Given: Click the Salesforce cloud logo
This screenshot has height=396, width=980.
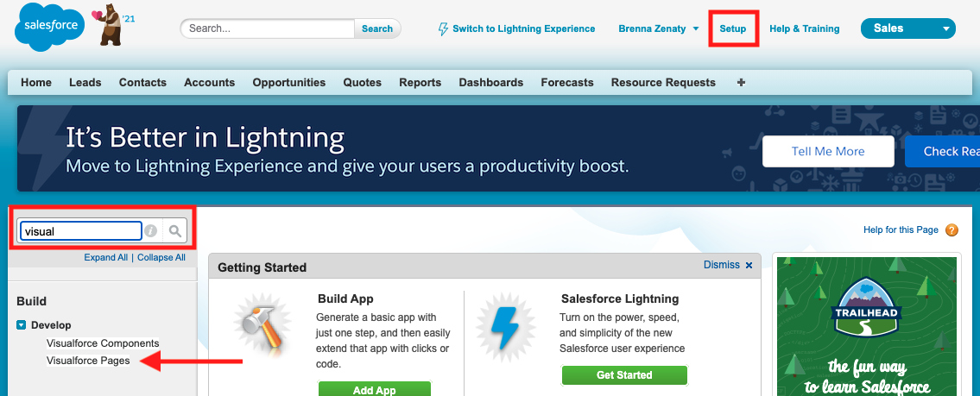Looking at the screenshot, I should [49, 26].
